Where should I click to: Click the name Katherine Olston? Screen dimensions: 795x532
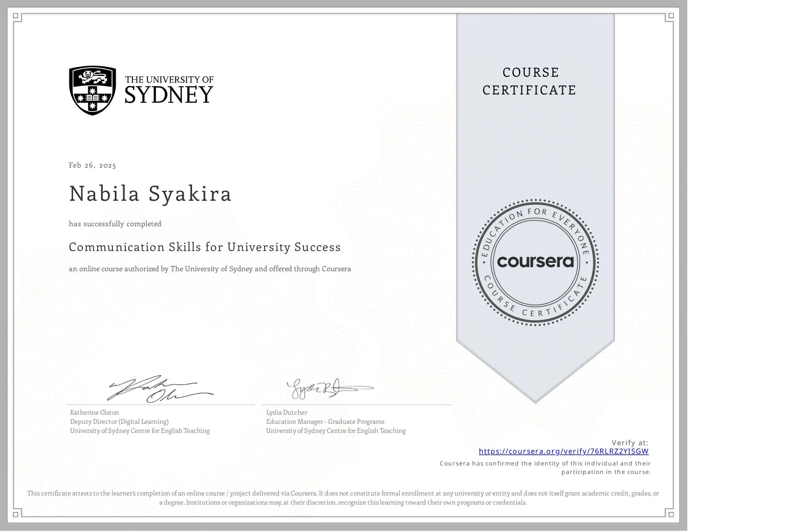[x=95, y=412]
